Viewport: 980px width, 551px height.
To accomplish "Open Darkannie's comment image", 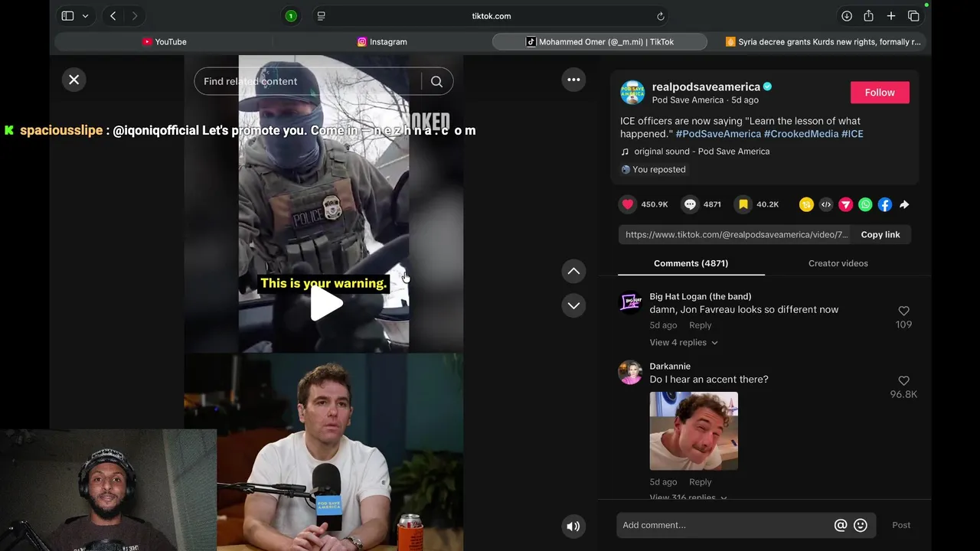I will click(x=694, y=431).
